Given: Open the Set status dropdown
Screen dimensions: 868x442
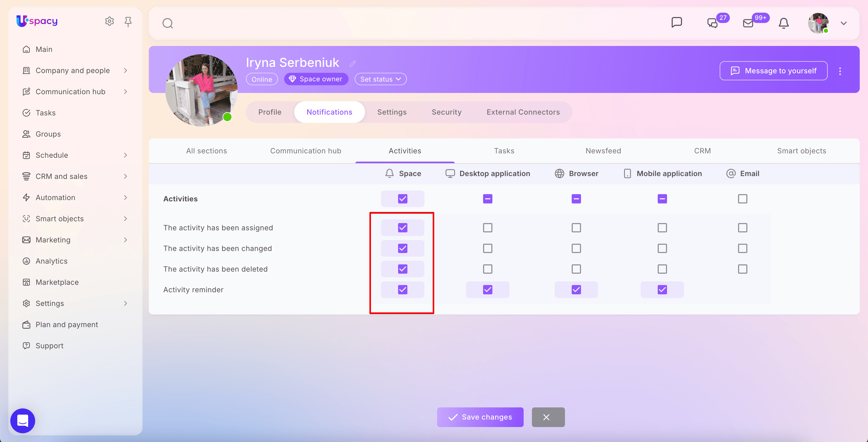Looking at the screenshot, I should pyautogui.click(x=381, y=79).
